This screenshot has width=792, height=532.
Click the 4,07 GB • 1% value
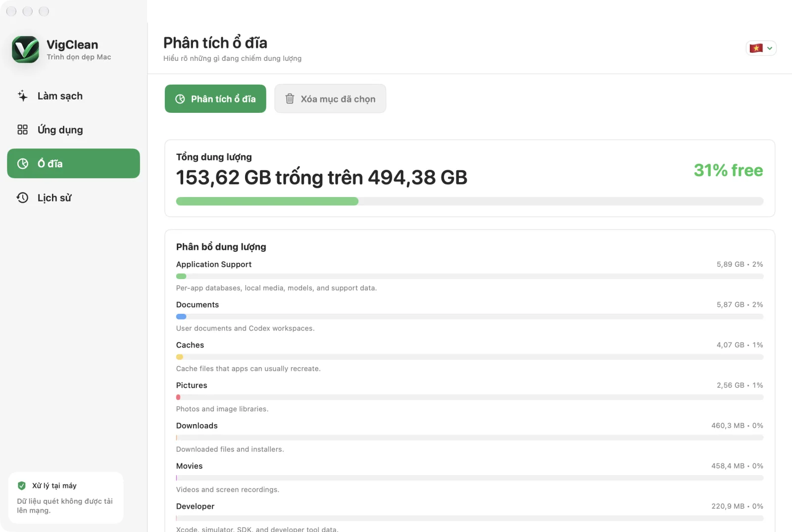tap(740, 345)
